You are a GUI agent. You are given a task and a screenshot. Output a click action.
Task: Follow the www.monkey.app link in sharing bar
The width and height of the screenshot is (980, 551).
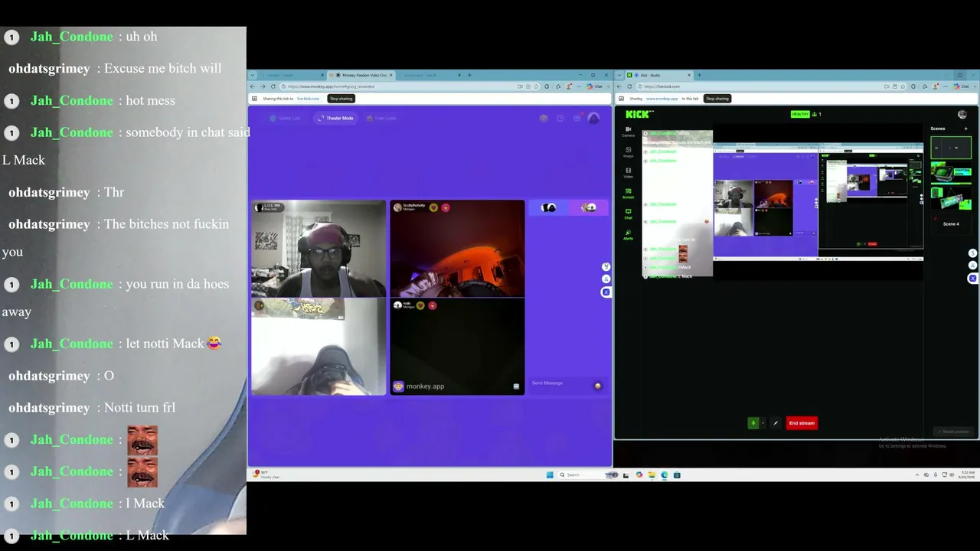pyautogui.click(x=661, y=99)
